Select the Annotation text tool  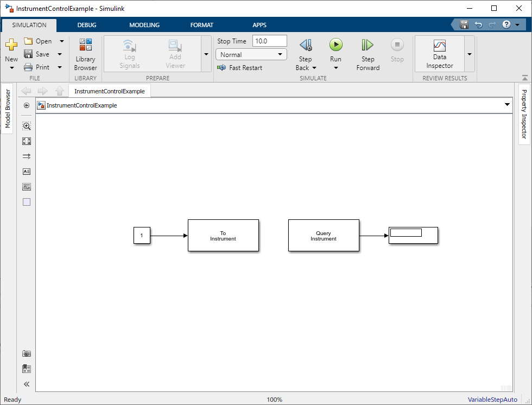pyautogui.click(x=27, y=172)
